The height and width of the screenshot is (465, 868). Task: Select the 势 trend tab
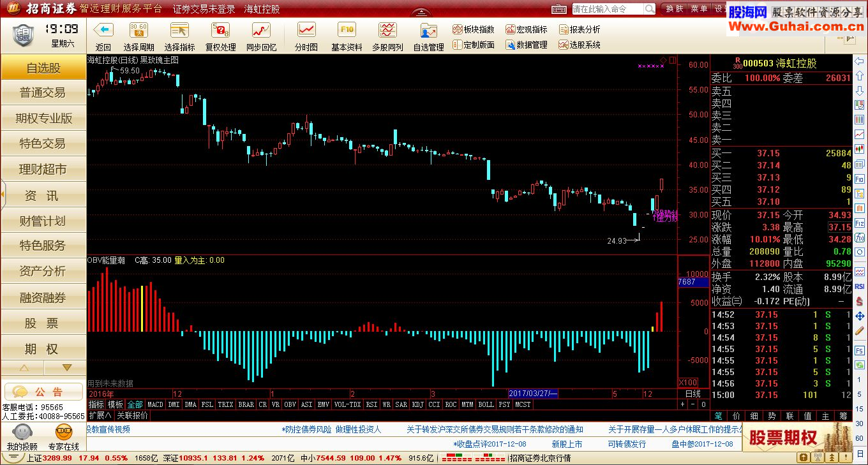(772, 415)
